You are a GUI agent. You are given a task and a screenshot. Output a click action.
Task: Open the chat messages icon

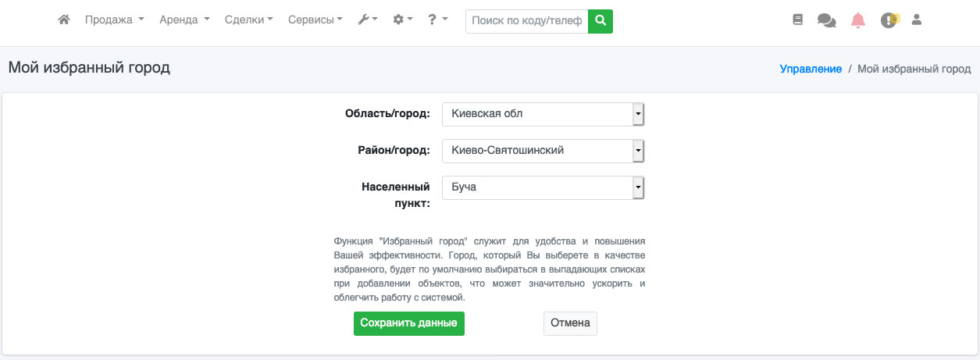826,20
